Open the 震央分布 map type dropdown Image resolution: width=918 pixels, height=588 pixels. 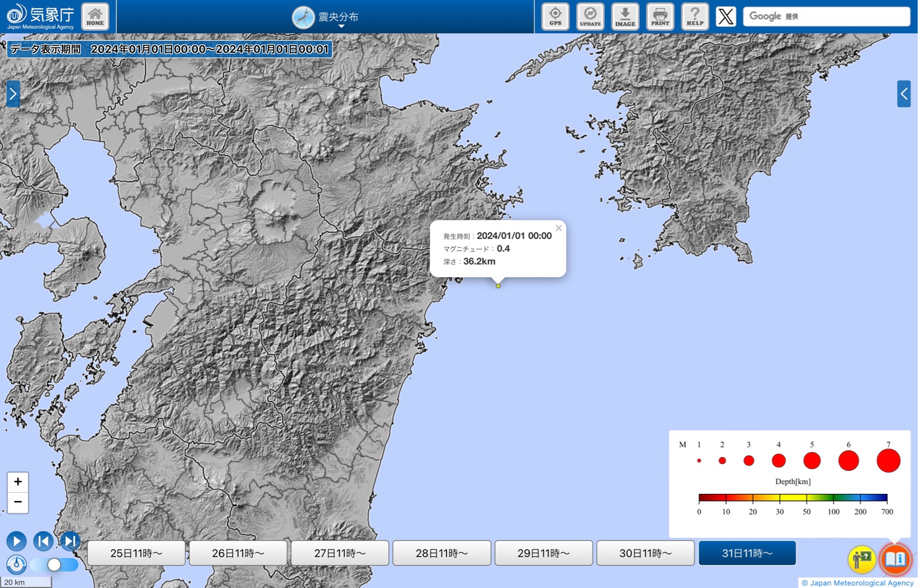326,17
